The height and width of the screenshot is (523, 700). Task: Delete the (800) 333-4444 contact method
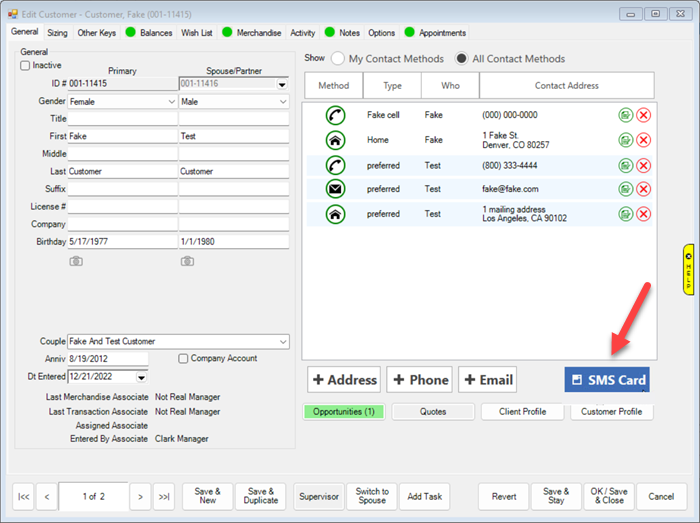(643, 165)
